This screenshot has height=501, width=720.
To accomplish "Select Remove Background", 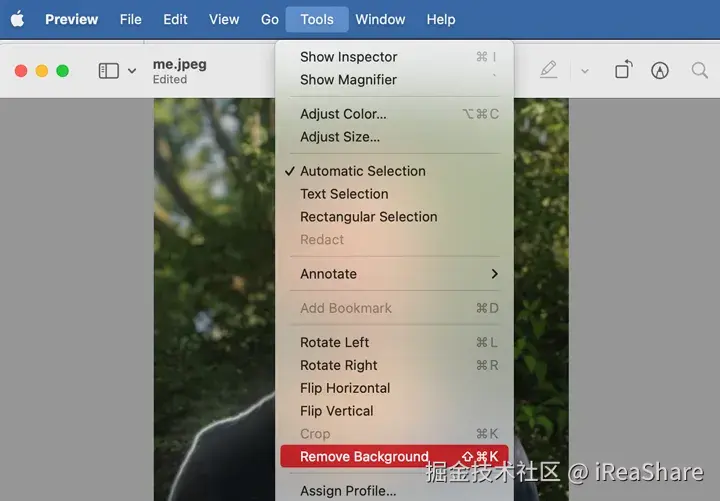I will 395,456.
